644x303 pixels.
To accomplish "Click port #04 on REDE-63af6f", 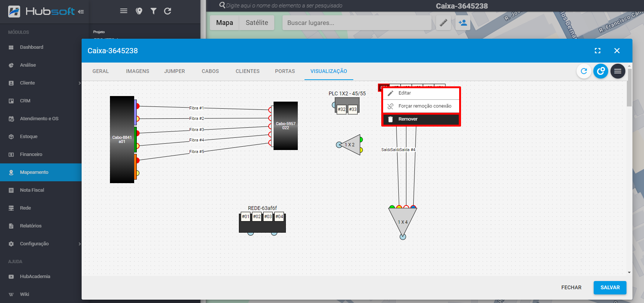I will click(x=279, y=217).
